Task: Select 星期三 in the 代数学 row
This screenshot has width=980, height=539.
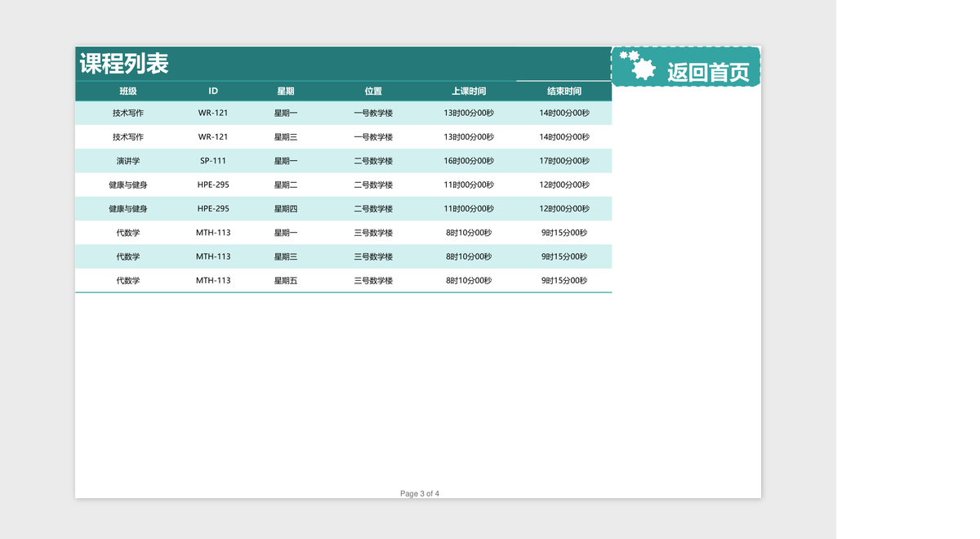Action: (286, 256)
